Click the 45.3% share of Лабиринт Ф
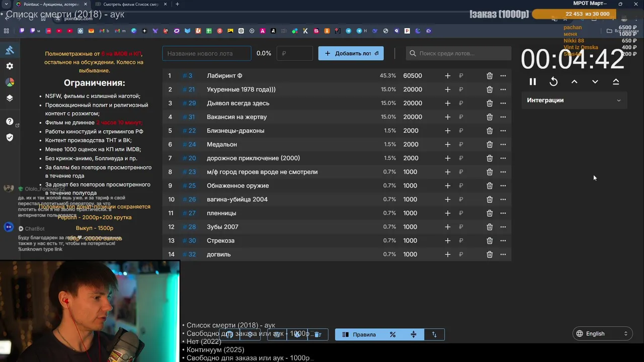The width and height of the screenshot is (644, 362). pos(387,75)
